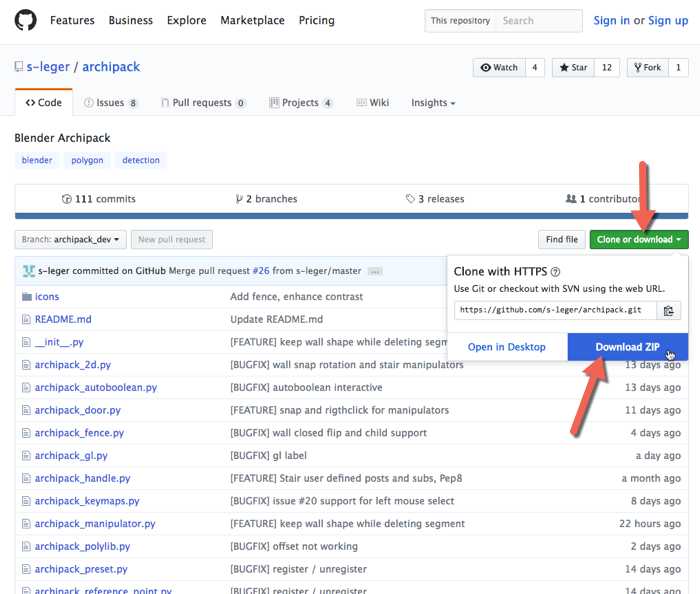Click the Find file button
The width and height of the screenshot is (700, 594).
(562, 240)
